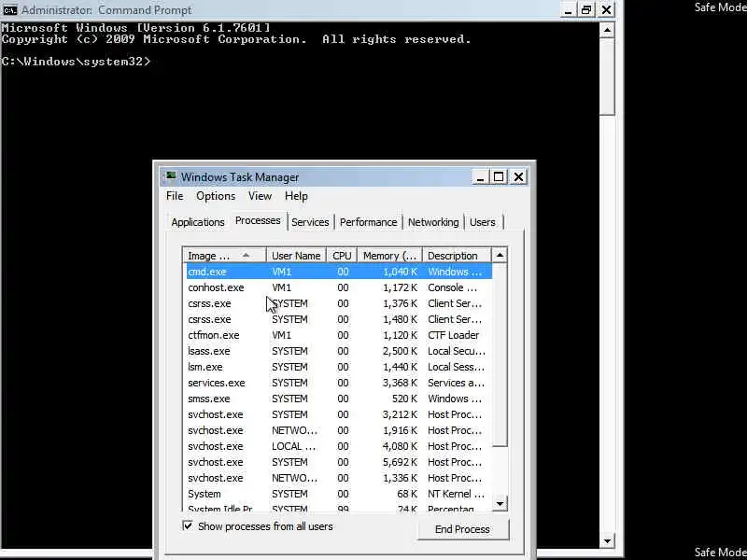The height and width of the screenshot is (560, 747).
Task: Restore down the Command Prompt window
Action: pyautogui.click(x=586, y=10)
